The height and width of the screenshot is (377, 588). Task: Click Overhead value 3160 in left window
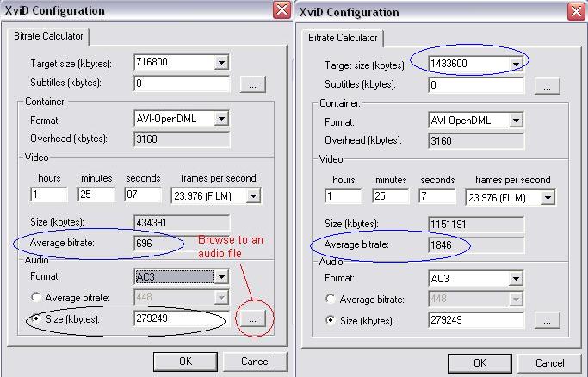click(x=182, y=139)
